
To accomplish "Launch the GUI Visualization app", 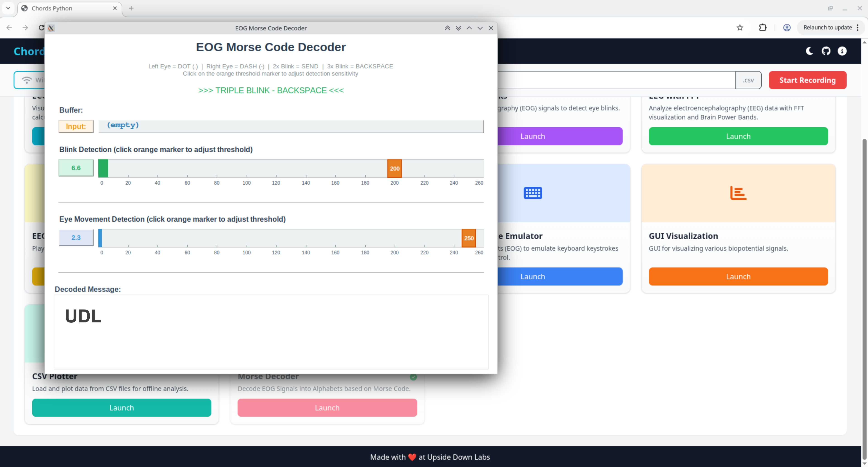I will pos(738,276).
